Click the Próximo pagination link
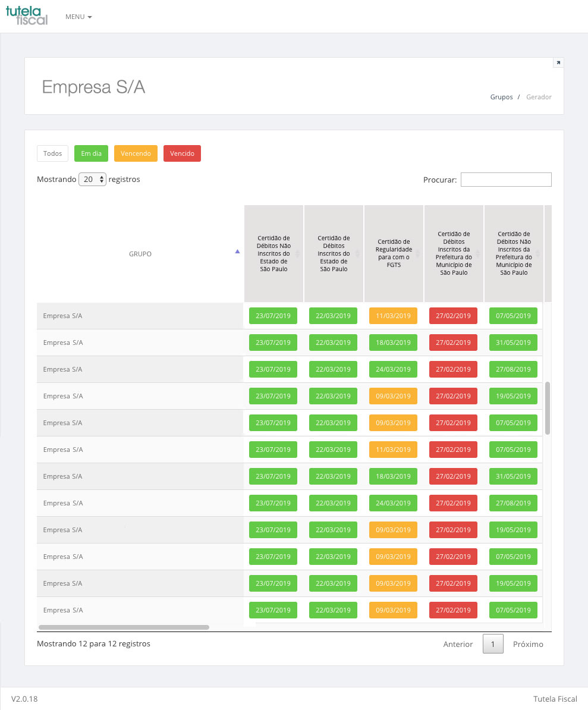This screenshot has height=710, width=588. [527, 644]
